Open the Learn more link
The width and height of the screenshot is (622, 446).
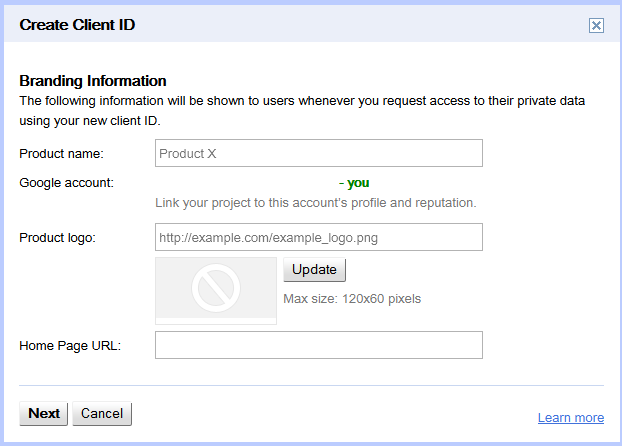571,417
